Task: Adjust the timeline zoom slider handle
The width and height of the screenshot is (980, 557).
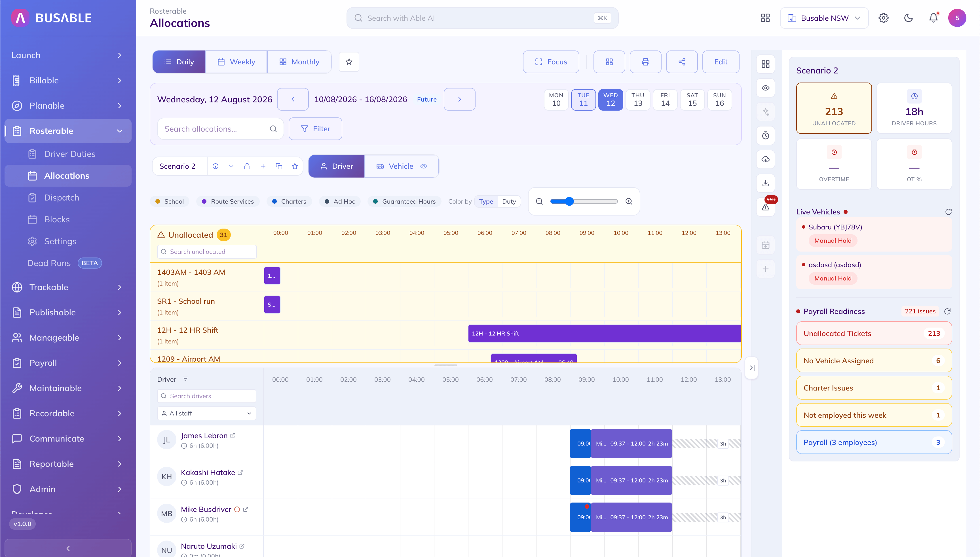Action: point(569,201)
